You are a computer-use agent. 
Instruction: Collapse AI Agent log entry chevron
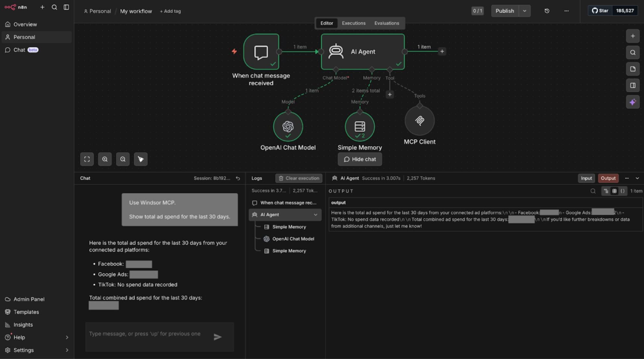(x=315, y=215)
